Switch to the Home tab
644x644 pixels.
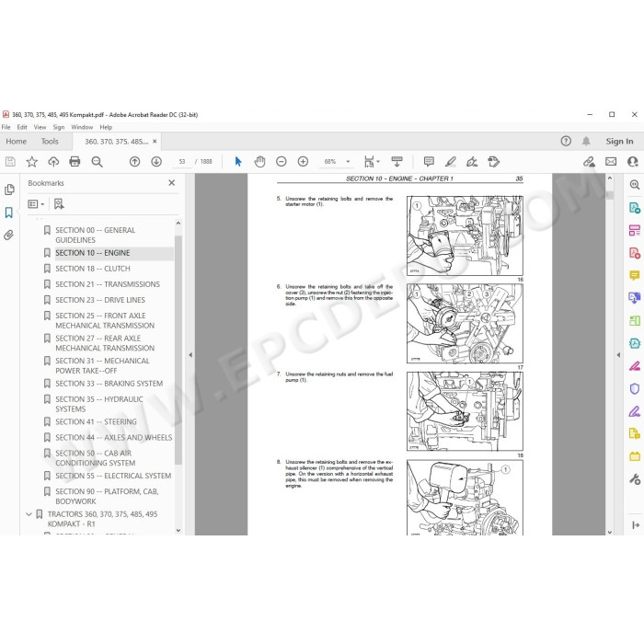click(16, 142)
